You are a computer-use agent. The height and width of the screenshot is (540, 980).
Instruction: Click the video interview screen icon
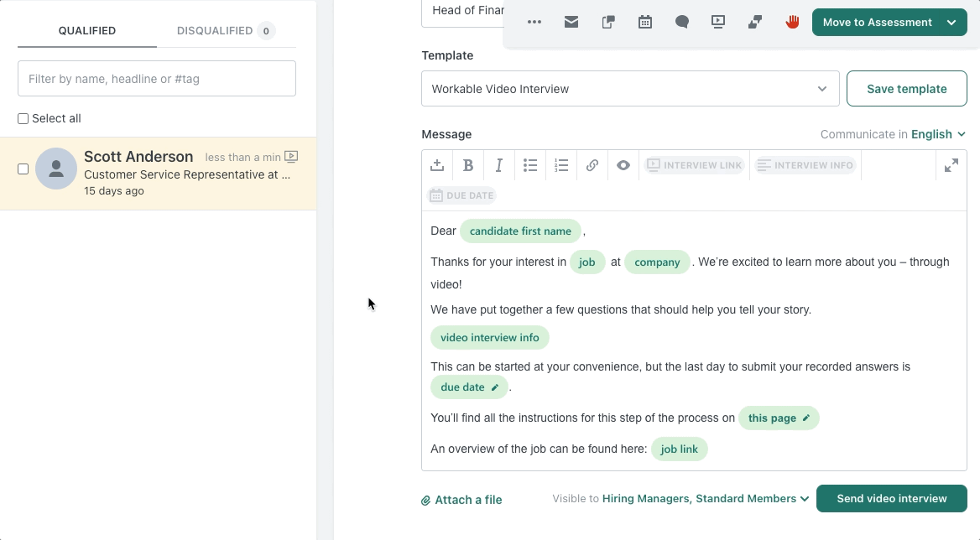point(718,22)
